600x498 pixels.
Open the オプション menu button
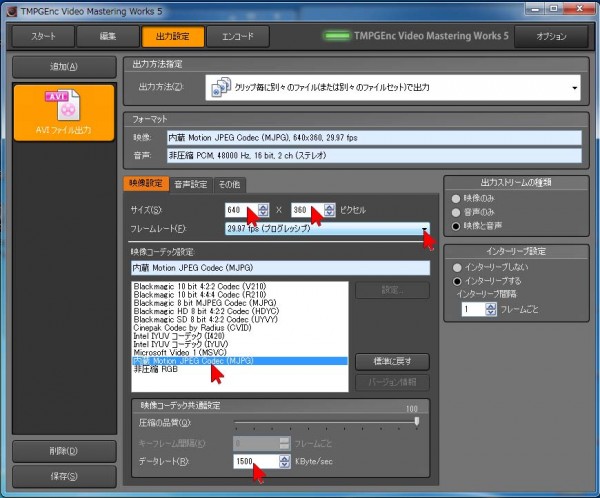(x=558, y=37)
